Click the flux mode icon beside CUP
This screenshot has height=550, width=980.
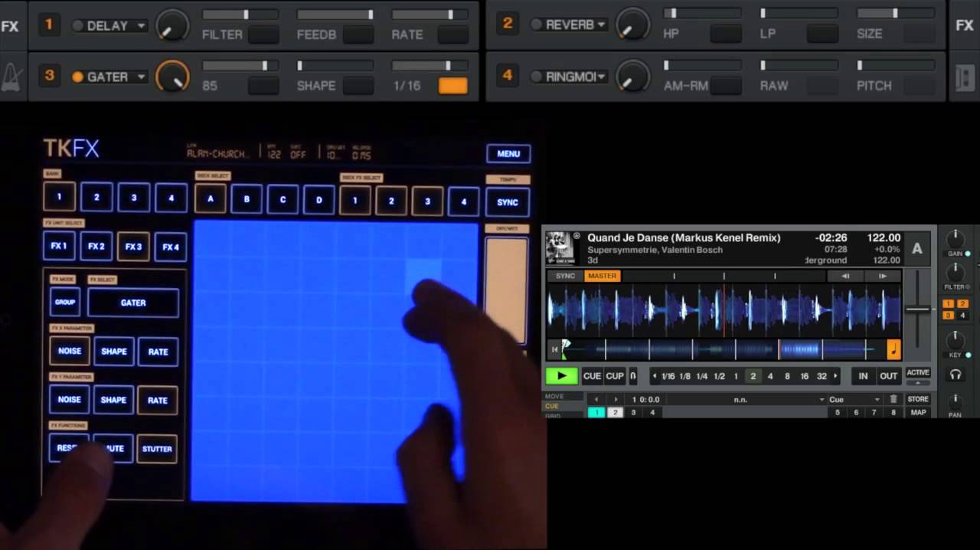pos(633,376)
